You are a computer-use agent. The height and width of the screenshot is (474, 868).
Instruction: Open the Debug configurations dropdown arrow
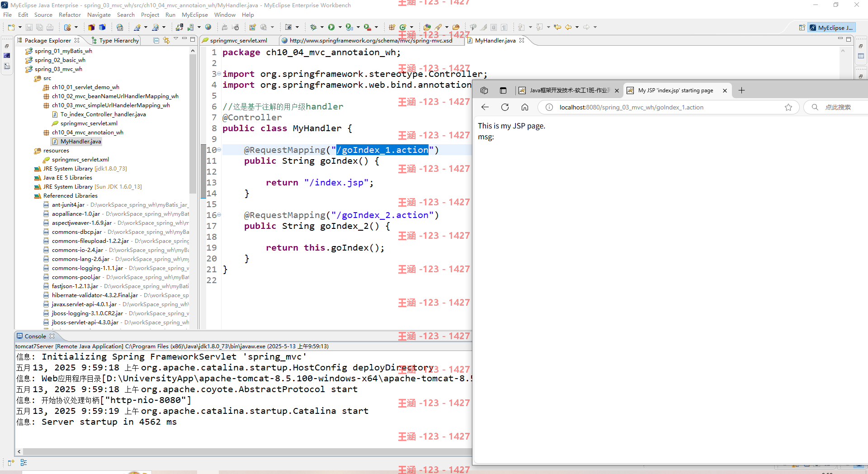coord(322,27)
